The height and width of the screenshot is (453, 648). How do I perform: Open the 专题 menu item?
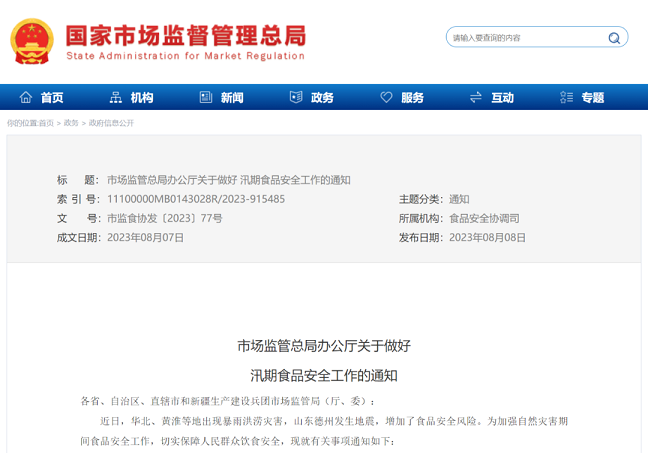click(593, 98)
